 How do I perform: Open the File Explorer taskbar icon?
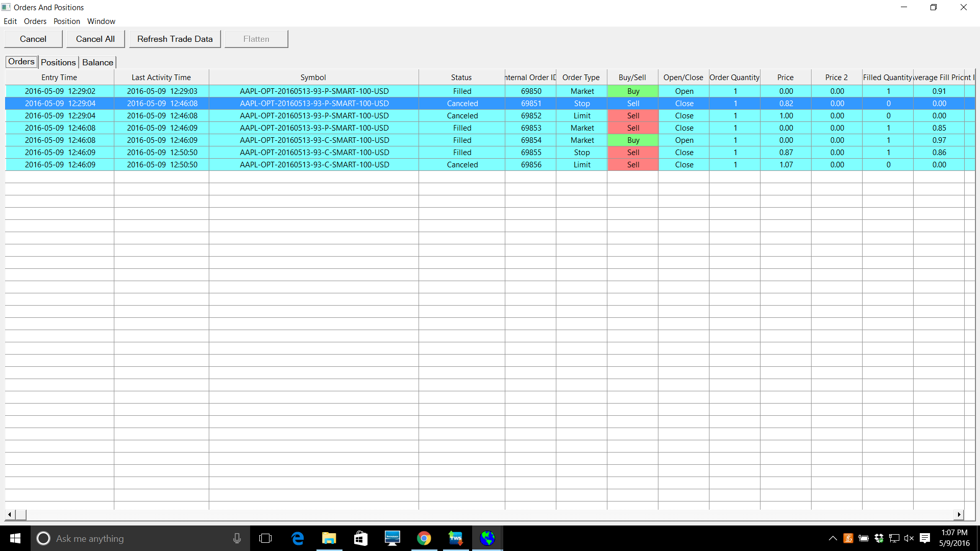(329, 538)
